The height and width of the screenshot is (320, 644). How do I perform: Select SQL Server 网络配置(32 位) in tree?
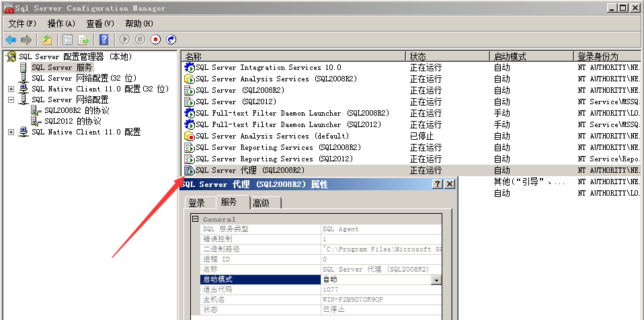click(84, 78)
